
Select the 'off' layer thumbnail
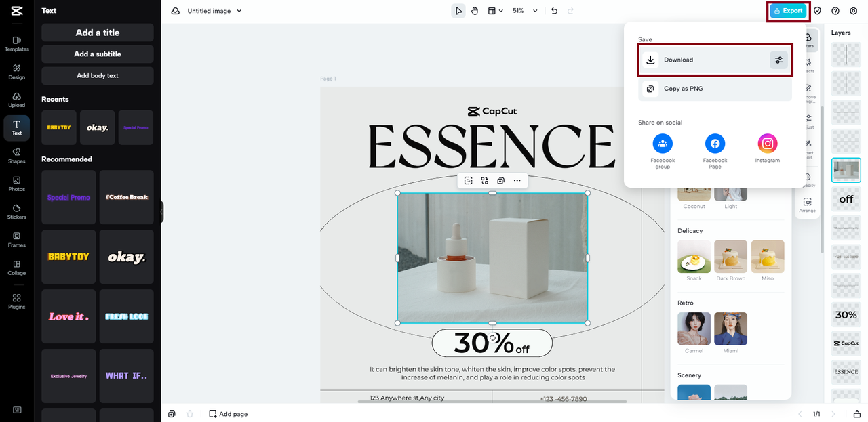coord(846,199)
